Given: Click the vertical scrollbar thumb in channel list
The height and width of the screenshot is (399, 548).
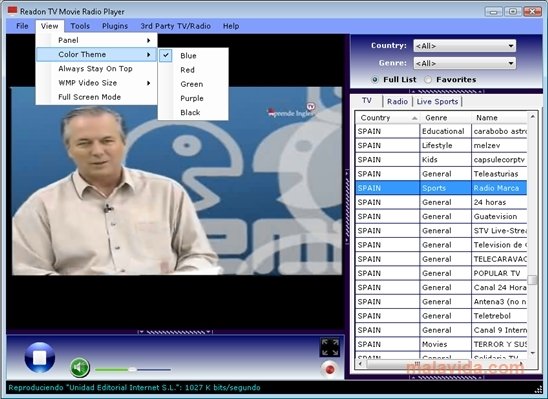Looking at the screenshot, I should (532, 280).
